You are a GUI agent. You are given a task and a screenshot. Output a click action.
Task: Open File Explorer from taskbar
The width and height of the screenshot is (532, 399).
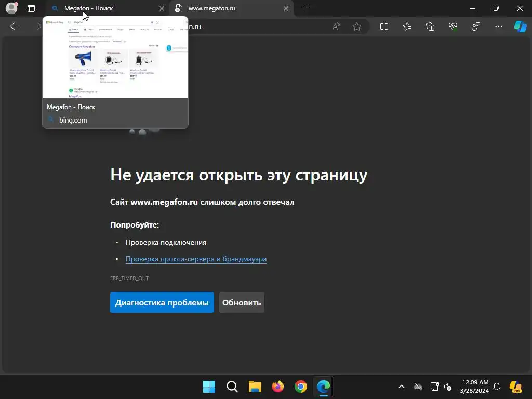pyautogui.click(x=255, y=387)
